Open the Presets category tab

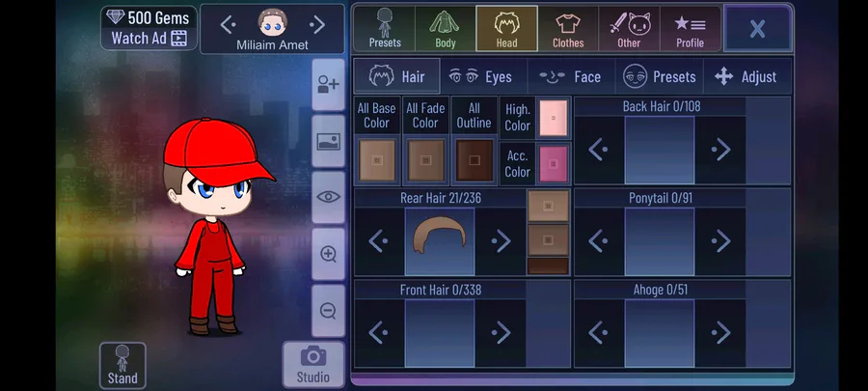click(x=384, y=28)
